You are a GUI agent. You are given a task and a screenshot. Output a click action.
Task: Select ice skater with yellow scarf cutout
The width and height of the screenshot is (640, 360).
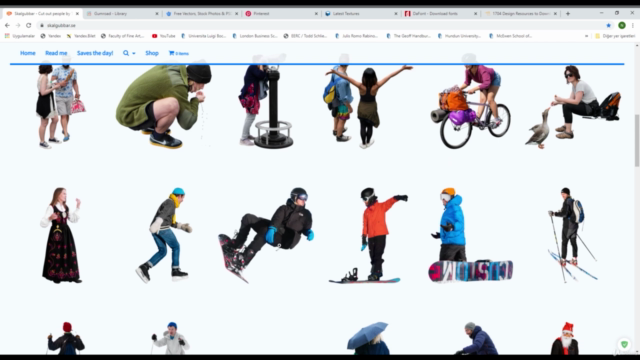164,235
